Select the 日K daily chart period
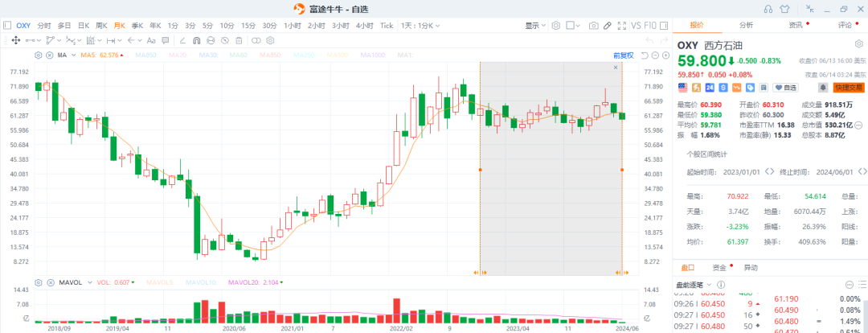Screen dimensions: 868x333 click(x=84, y=26)
